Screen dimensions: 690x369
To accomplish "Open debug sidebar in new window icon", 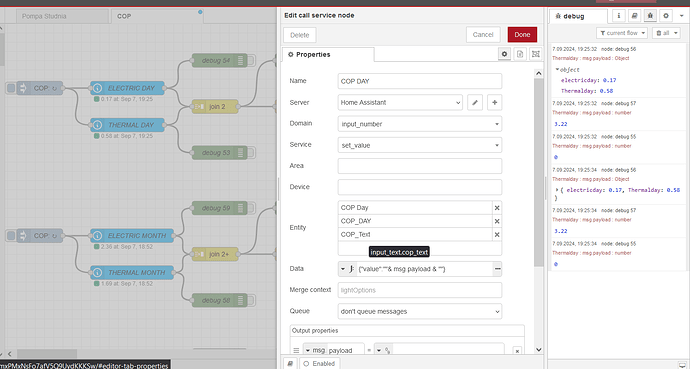I will tap(683, 364).
